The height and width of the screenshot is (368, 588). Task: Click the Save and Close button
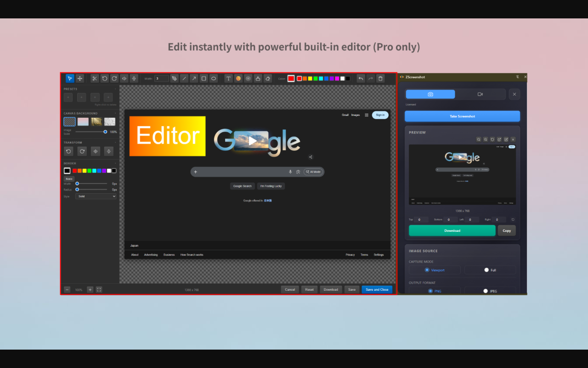(377, 289)
